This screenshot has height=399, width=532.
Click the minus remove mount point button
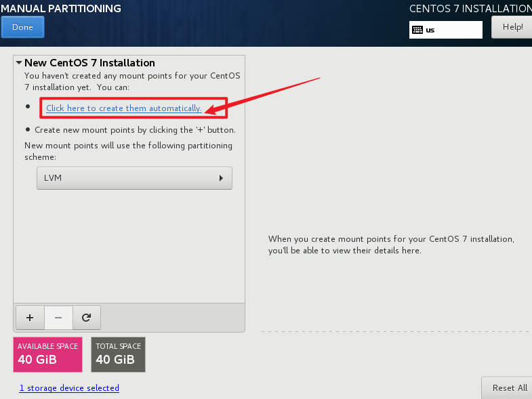[x=58, y=318]
